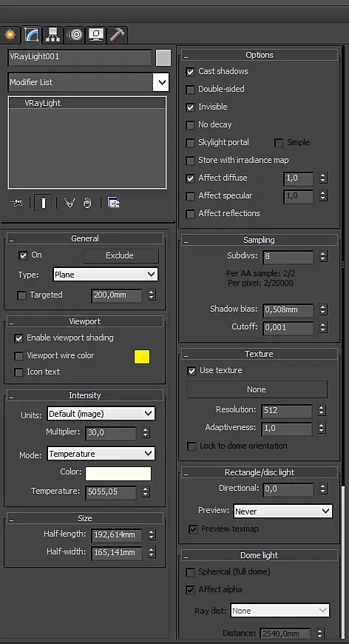Enable Store with irradiance map
The height and width of the screenshot is (644, 349).
pos(190,161)
